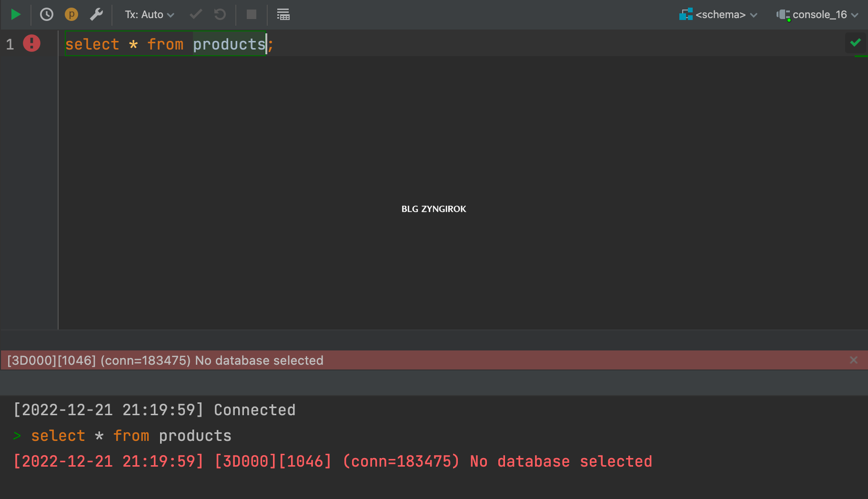868x499 pixels.
Task: Click the console session icon beside console_16
Action: [783, 15]
